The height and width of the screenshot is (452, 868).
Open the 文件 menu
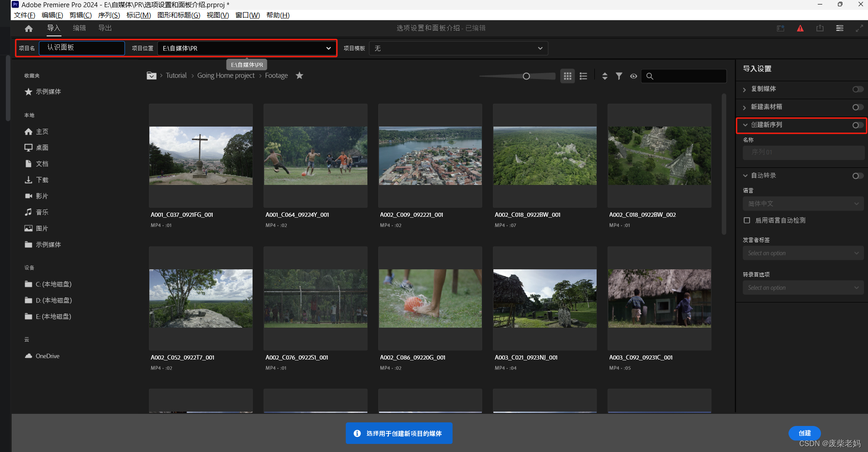click(24, 15)
